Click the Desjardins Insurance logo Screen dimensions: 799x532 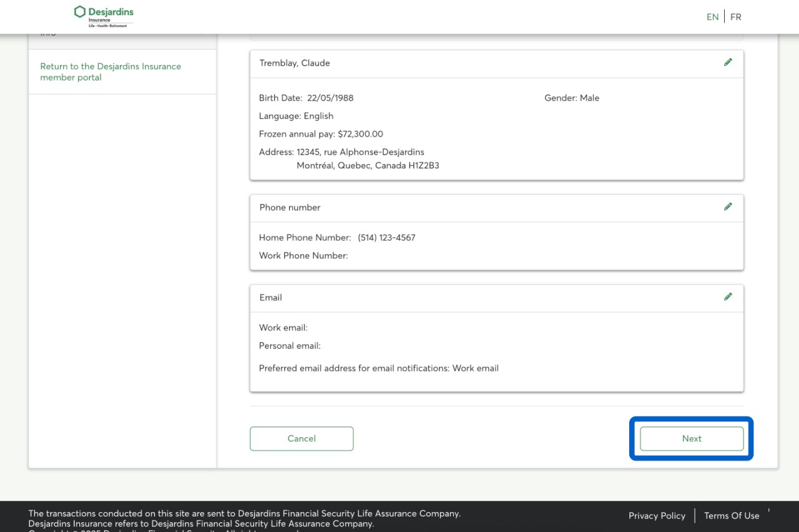pos(104,16)
